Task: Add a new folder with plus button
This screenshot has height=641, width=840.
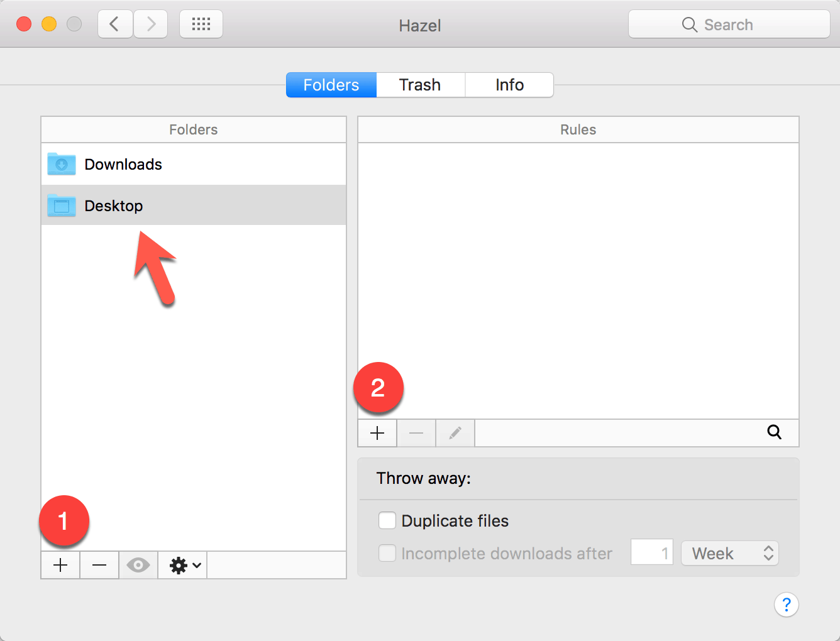Action: pos(60,565)
